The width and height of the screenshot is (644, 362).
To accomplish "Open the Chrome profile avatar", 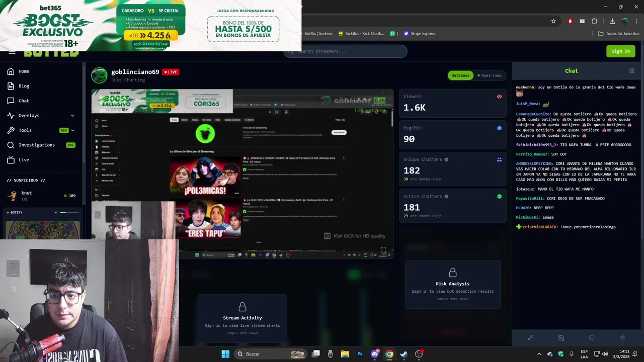I will click(x=624, y=21).
